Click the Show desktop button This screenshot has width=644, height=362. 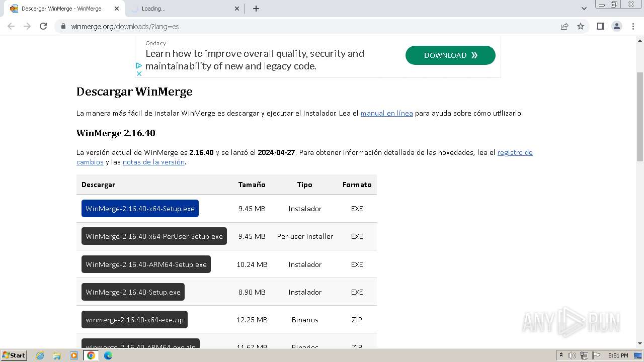point(638,355)
